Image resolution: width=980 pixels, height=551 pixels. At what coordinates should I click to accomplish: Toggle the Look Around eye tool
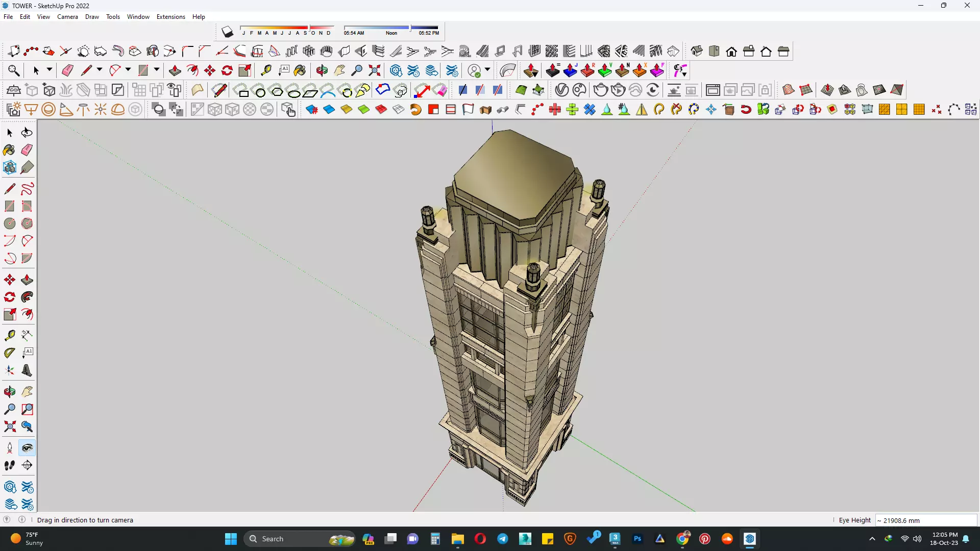(27, 448)
